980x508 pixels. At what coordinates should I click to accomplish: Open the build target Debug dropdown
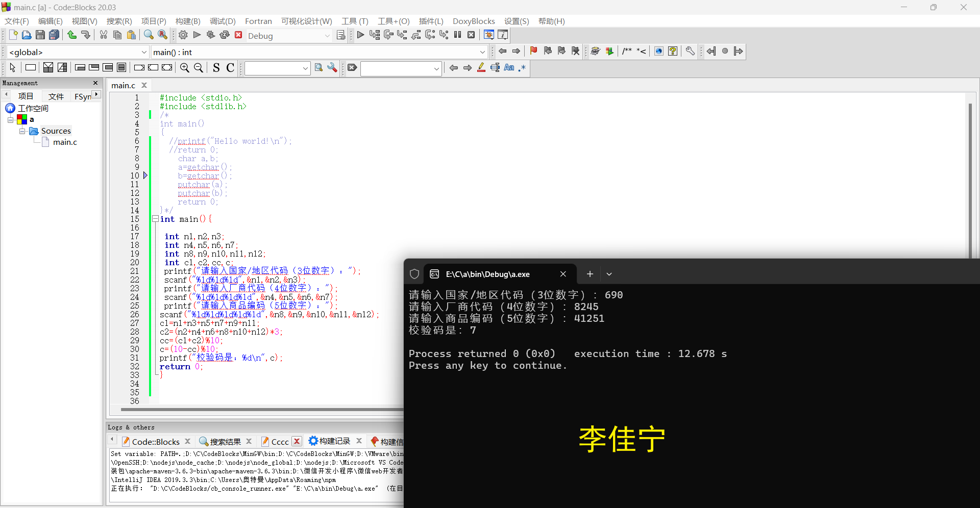click(x=289, y=36)
